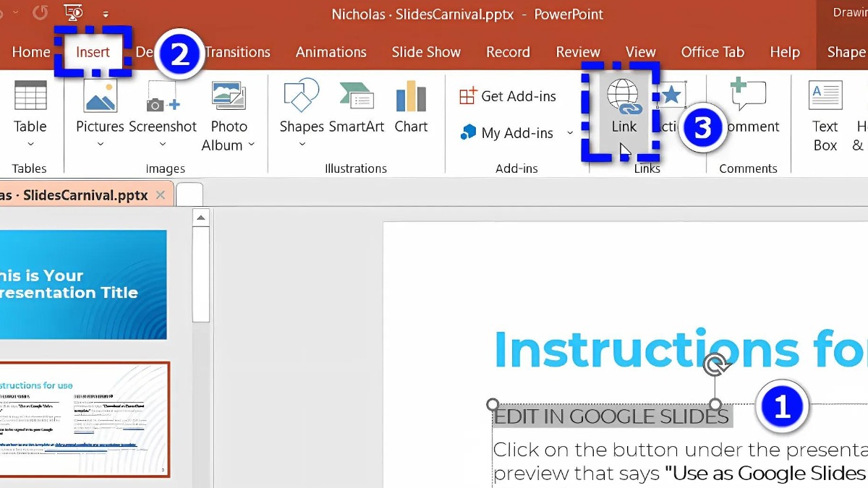Click the Photo Album icon
Screen dimensions: 868x488
(229, 96)
